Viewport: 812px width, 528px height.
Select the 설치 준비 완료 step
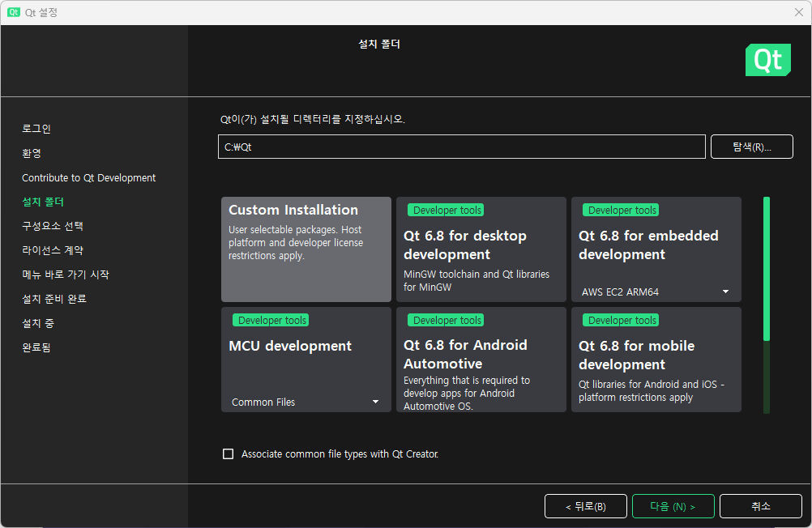53,299
